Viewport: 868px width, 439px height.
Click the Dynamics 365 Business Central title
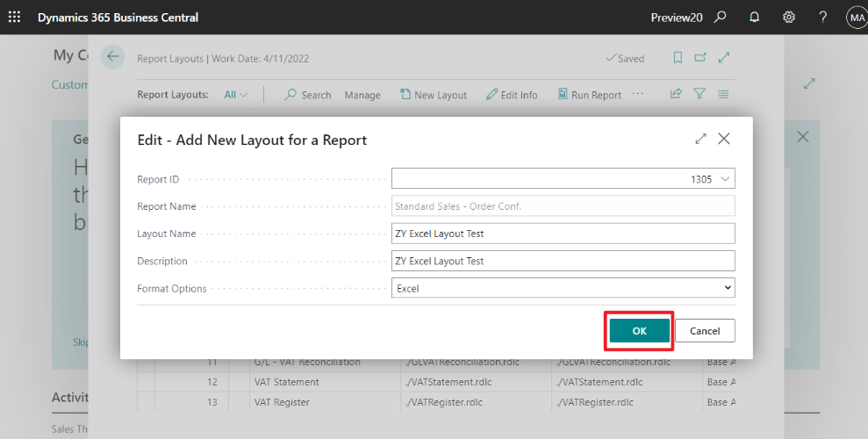tap(118, 18)
